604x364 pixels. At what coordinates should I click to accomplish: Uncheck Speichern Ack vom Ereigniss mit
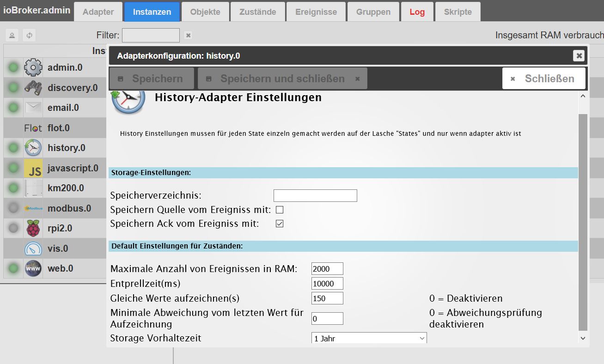tap(279, 224)
